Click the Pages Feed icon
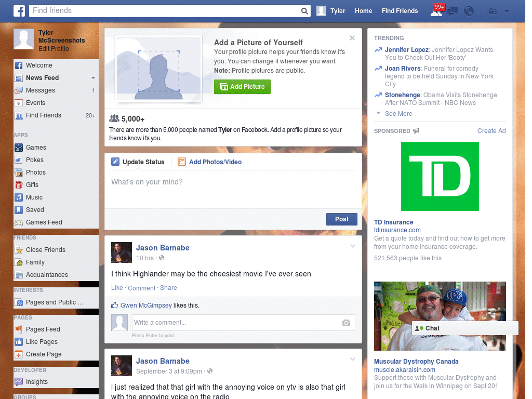This screenshot has height=399, width=532. 19,329
